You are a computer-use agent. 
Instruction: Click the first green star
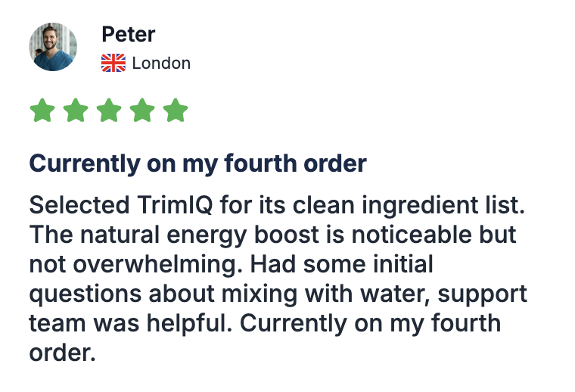42,110
